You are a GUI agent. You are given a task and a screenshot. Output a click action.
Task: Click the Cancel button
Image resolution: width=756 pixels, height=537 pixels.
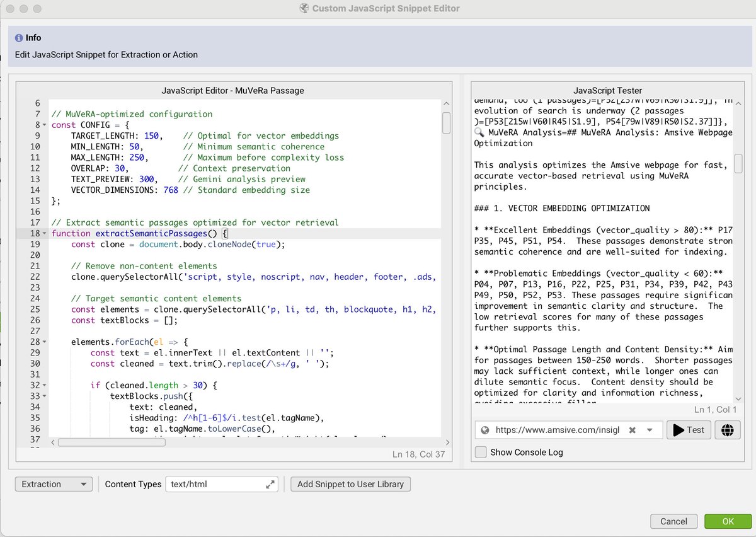[x=673, y=521]
